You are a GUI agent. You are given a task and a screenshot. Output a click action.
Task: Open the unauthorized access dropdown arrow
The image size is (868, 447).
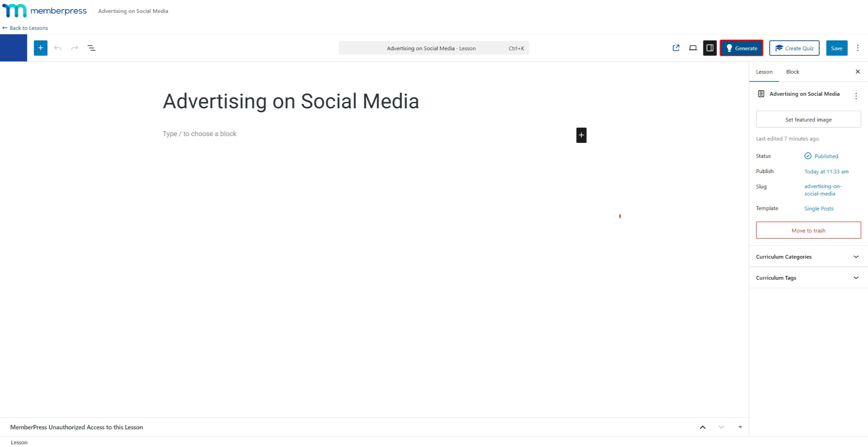(740, 427)
